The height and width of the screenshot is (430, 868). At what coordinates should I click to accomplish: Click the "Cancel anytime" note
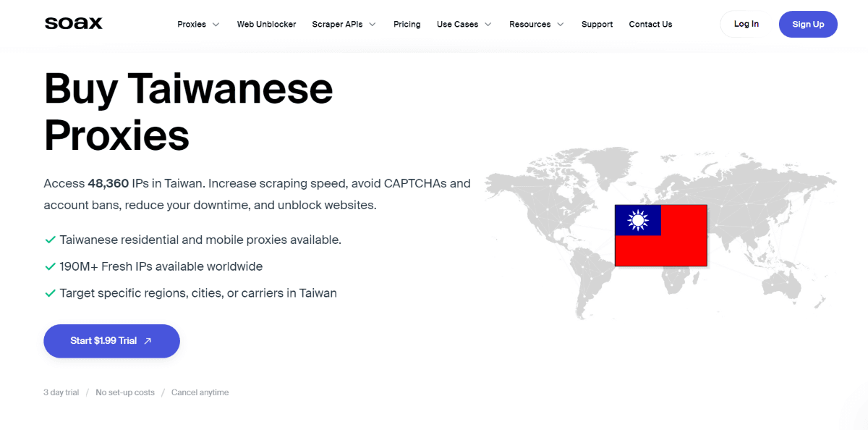pyautogui.click(x=200, y=392)
